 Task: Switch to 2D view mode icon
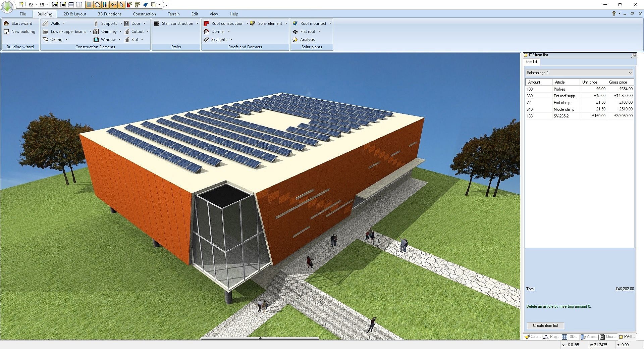pyautogui.click(x=55, y=5)
